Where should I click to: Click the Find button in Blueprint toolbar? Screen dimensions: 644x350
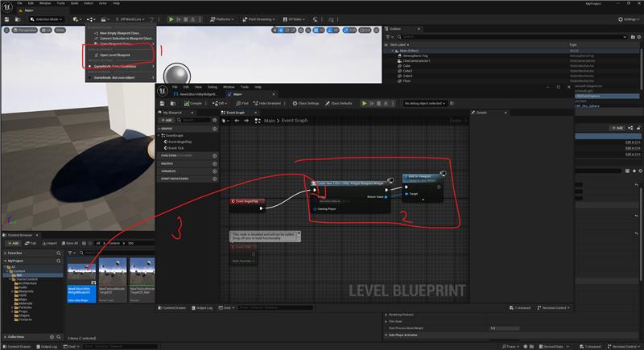coord(242,104)
